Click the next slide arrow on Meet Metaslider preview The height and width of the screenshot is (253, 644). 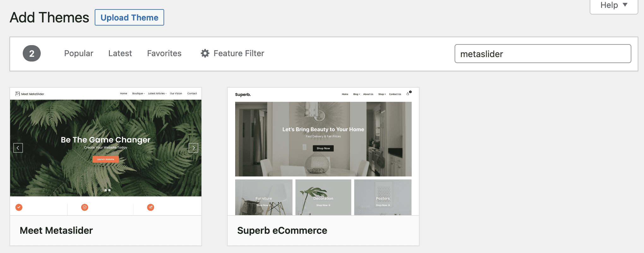tap(194, 148)
